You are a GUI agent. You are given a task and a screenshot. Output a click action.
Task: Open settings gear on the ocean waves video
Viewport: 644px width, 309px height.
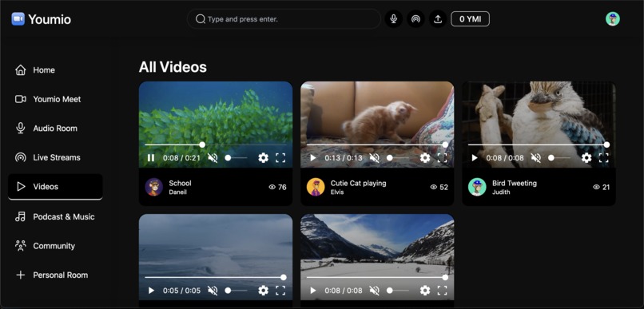point(263,291)
